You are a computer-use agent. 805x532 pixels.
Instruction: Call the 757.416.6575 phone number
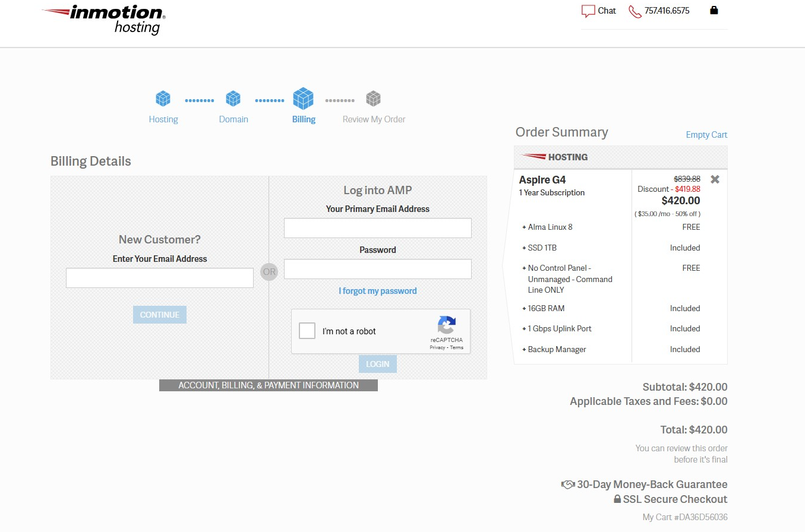(x=667, y=11)
